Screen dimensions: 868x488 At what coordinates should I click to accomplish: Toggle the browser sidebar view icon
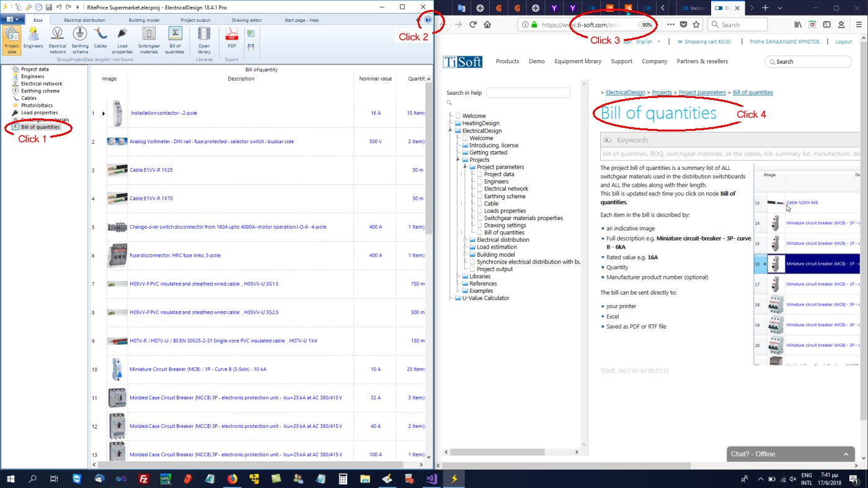826,25
